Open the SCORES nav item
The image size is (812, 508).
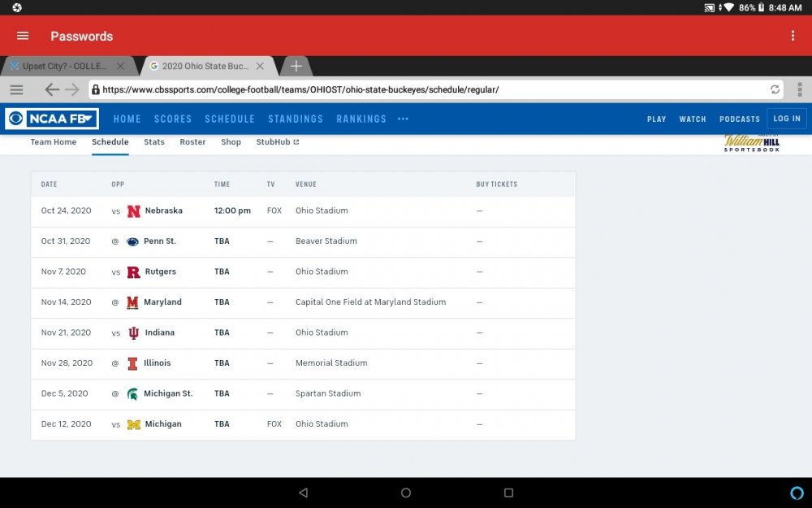173,119
